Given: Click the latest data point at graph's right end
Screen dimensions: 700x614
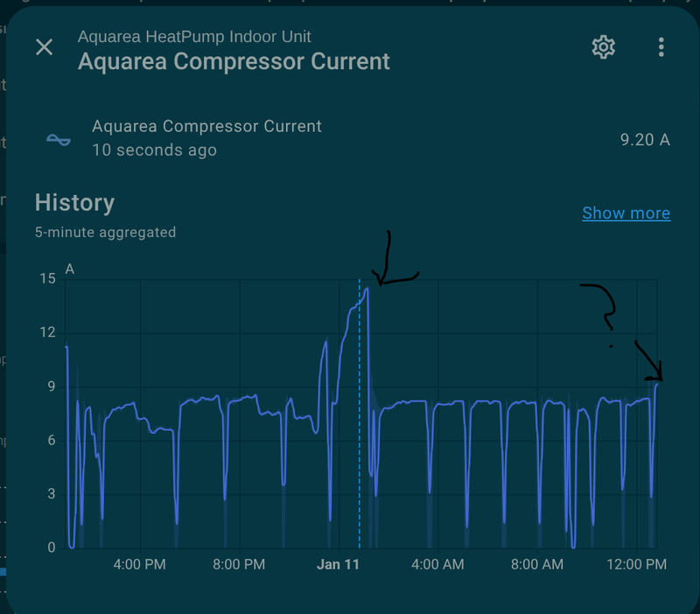Looking at the screenshot, I should click(x=657, y=381).
